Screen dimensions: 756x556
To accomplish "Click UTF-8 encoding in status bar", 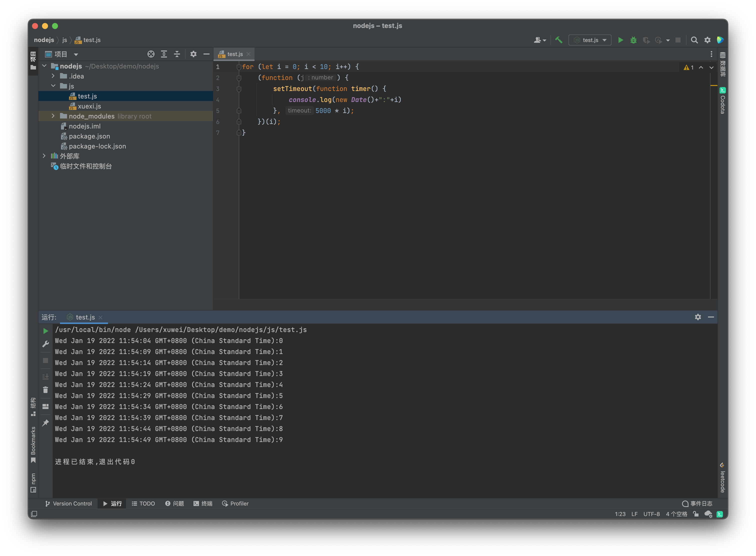I will 651,514.
